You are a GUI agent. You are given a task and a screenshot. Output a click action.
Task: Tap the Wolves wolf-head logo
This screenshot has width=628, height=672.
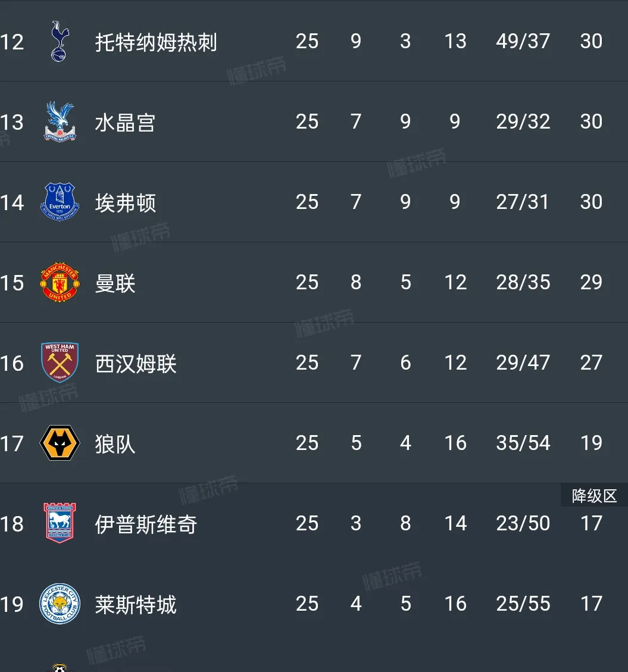(60, 443)
